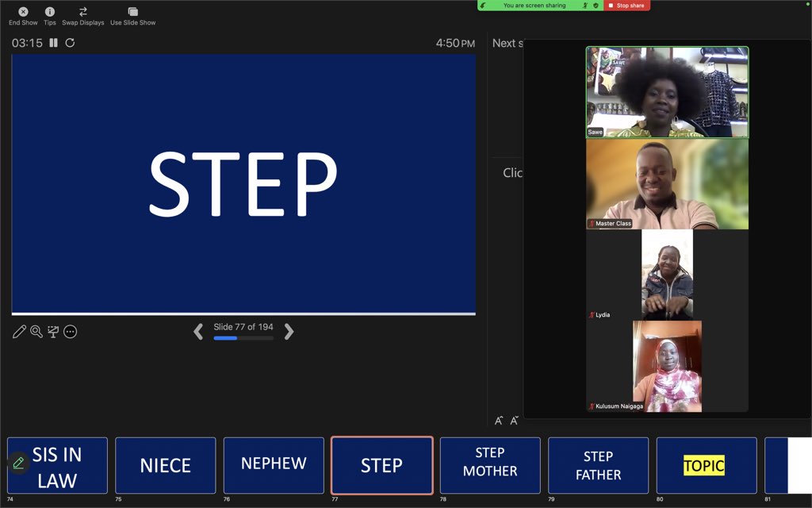Reset the presentation timer
The width and height of the screenshot is (812, 508).
click(70, 44)
